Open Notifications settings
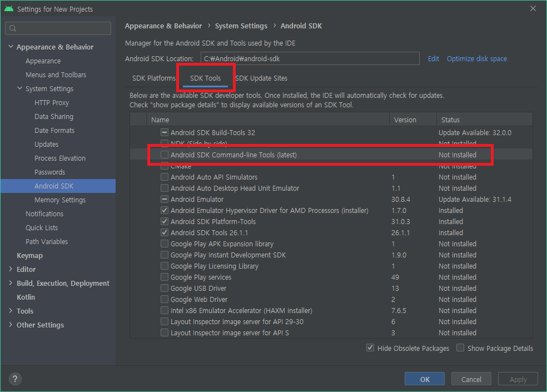The width and height of the screenshot is (547, 392). pyautogui.click(x=44, y=214)
